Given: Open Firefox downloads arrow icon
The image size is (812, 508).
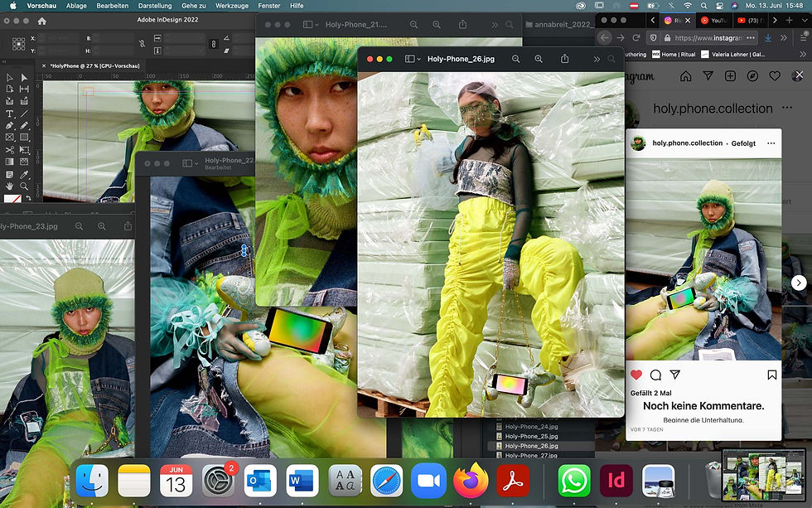Looking at the screenshot, I should [768, 38].
